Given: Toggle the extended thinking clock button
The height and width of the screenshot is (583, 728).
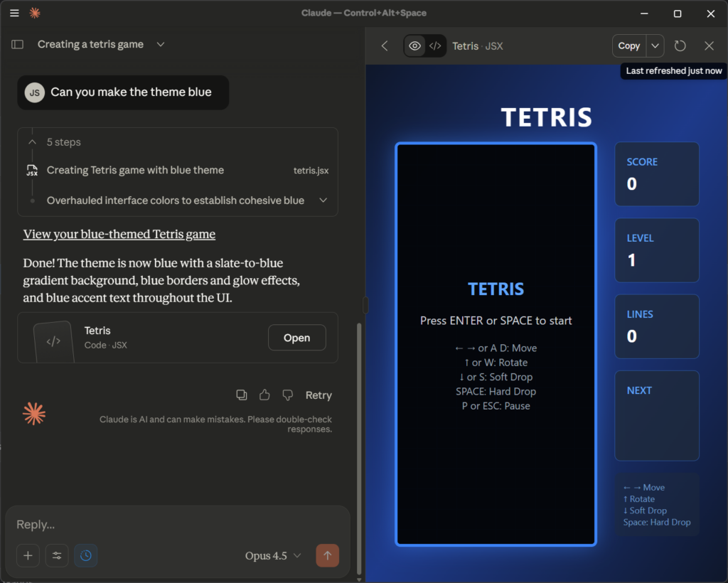Looking at the screenshot, I should [86, 555].
